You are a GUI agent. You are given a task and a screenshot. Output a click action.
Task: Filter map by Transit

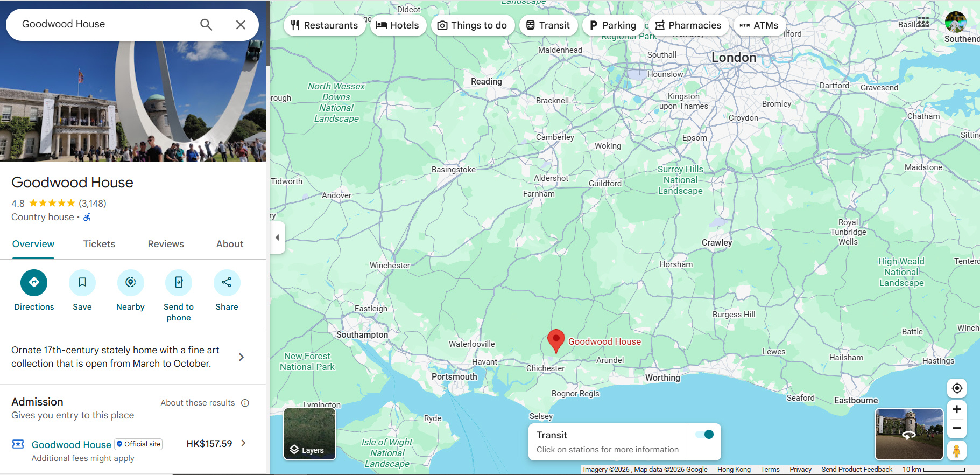(548, 25)
